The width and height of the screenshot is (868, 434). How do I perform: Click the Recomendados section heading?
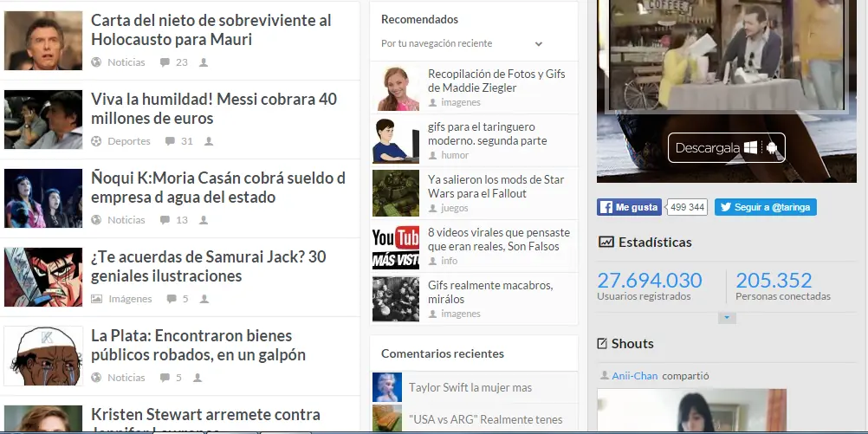coord(419,19)
